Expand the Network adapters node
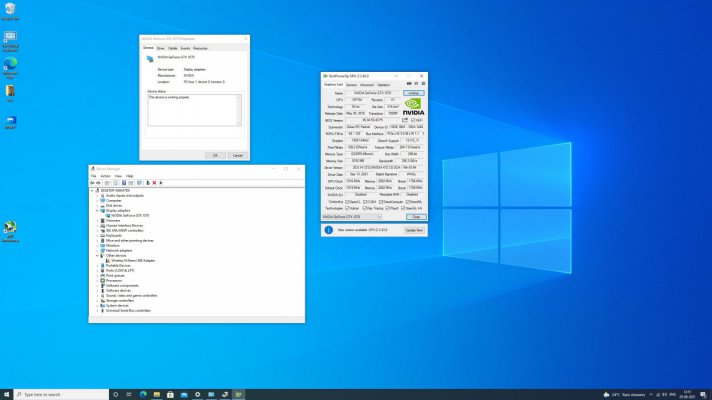Viewport: 712px width, 400px height. pyautogui.click(x=97, y=251)
